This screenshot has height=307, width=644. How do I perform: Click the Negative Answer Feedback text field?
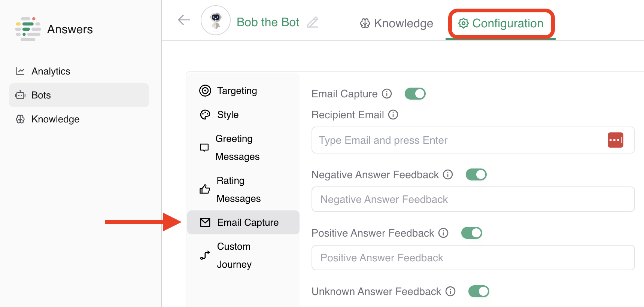pyautogui.click(x=473, y=199)
